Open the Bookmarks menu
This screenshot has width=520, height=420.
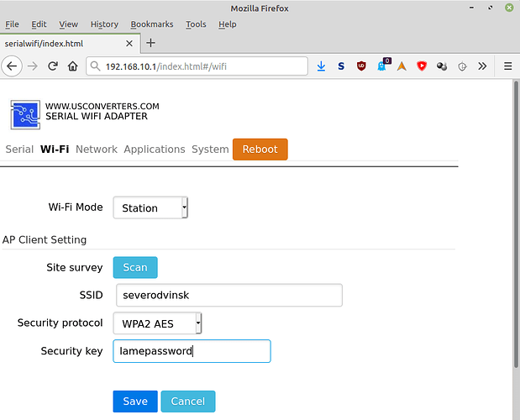point(152,24)
